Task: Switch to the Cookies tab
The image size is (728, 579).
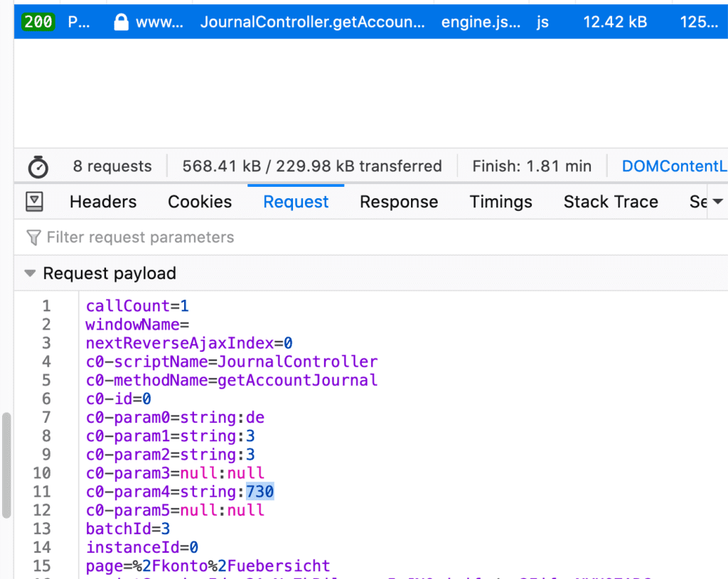Action: pos(200,202)
